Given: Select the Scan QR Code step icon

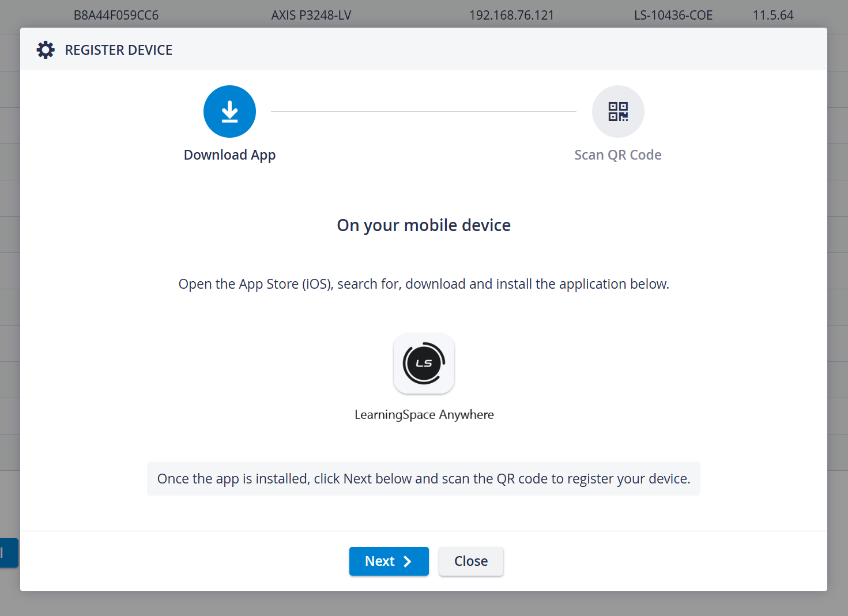Looking at the screenshot, I should (x=618, y=112).
